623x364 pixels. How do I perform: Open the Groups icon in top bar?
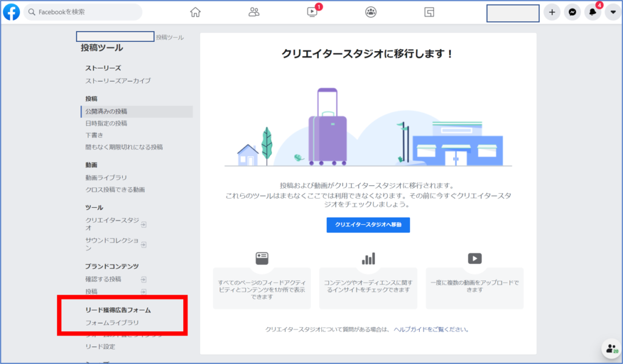(371, 12)
